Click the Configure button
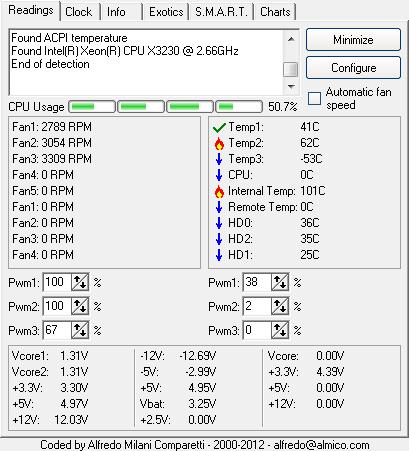Screen dimensions: 409x451 (353, 68)
